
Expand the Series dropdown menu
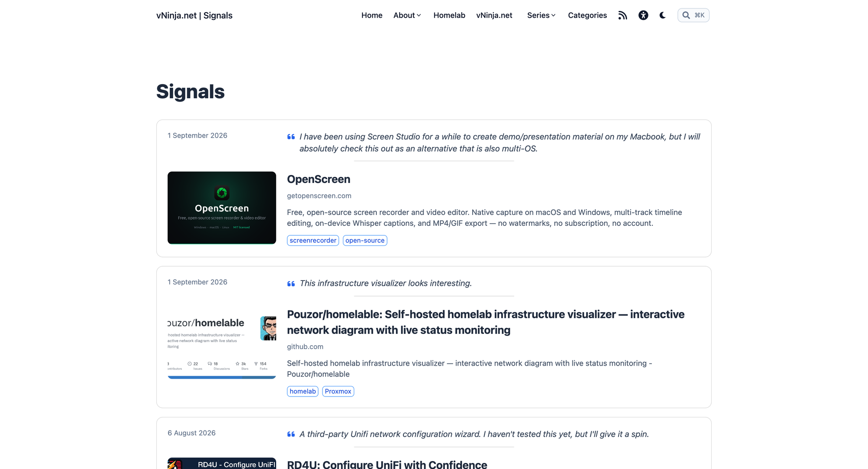click(541, 15)
